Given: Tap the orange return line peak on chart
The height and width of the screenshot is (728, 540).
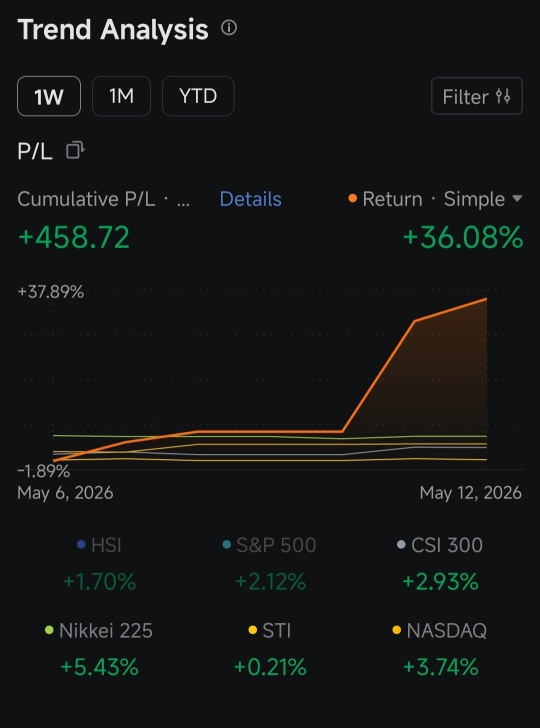Looking at the screenshot, I should coord(486,299).
